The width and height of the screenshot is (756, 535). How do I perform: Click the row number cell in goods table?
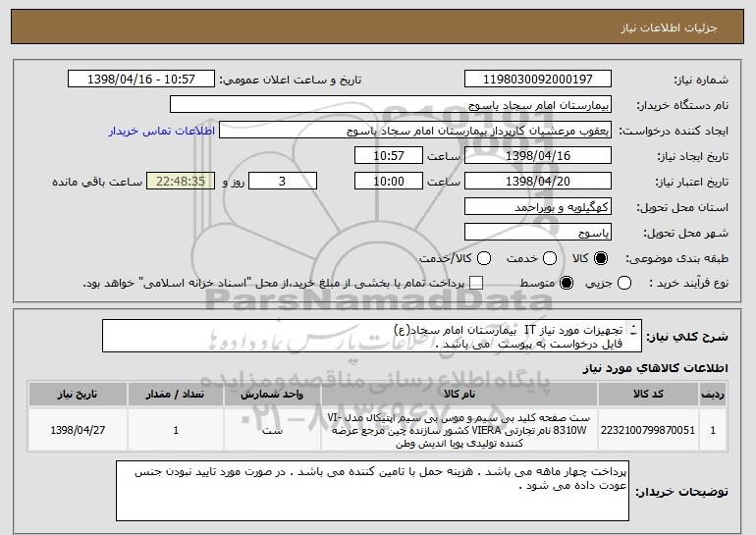click(713, 430)
